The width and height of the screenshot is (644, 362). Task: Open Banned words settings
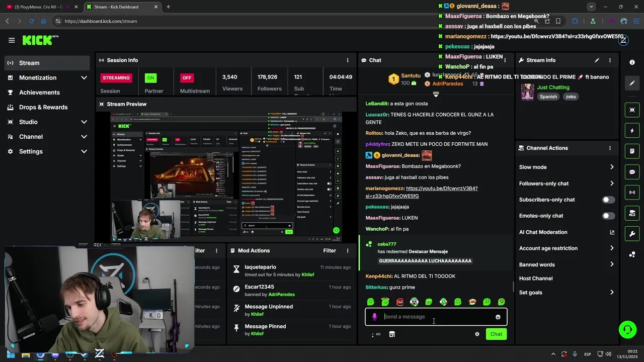coord(567,264)
